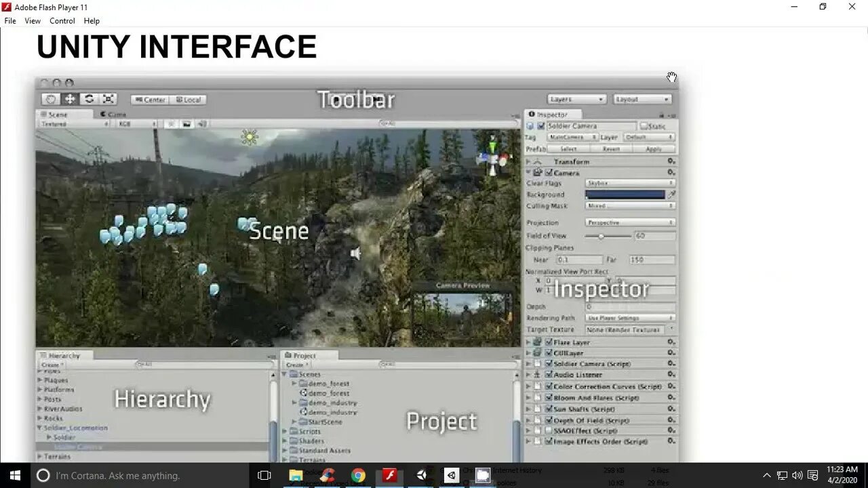Click prefab Apply button

pos(654,148)
